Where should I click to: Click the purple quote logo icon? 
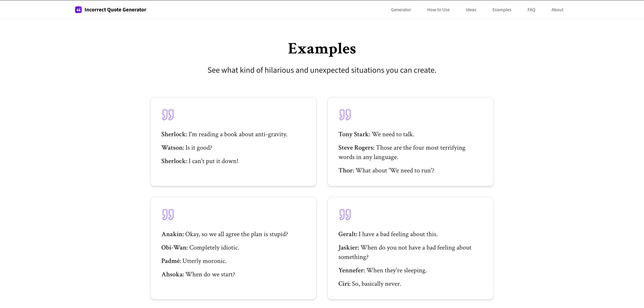78,10
